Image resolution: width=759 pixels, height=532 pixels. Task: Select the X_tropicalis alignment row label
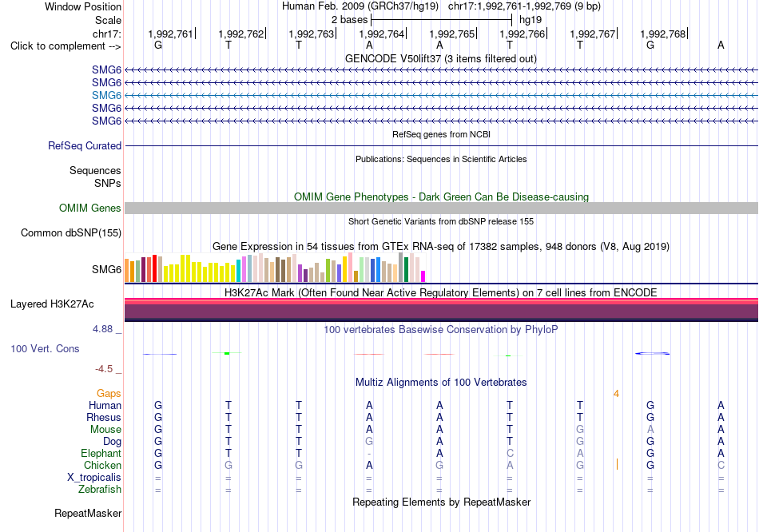(94, 478)
